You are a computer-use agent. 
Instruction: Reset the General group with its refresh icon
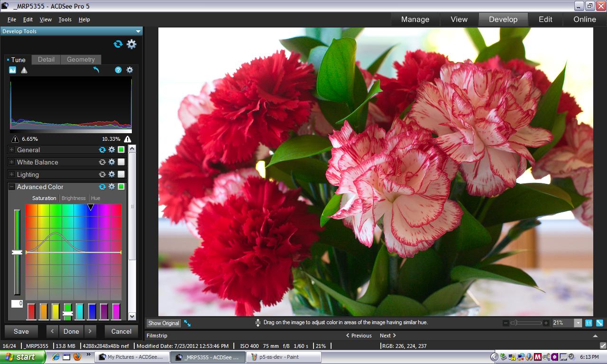pos(102,150)
